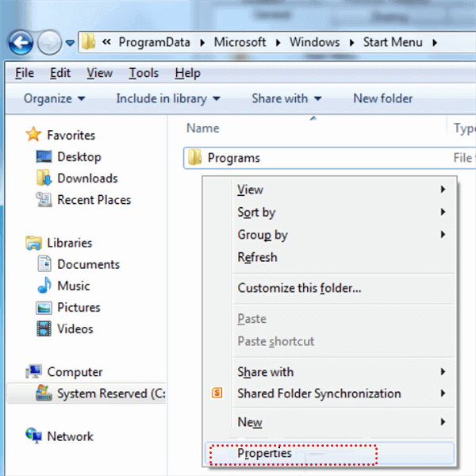Viewport: 476px width, 476px height.
Task: Select Favorites in the navigation pane
Action: (x=71, y=136)
